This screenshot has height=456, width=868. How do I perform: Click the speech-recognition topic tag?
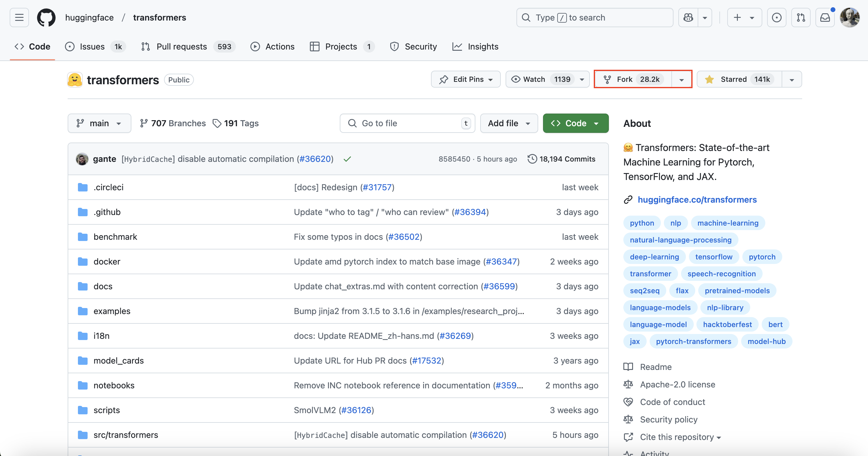722,274
